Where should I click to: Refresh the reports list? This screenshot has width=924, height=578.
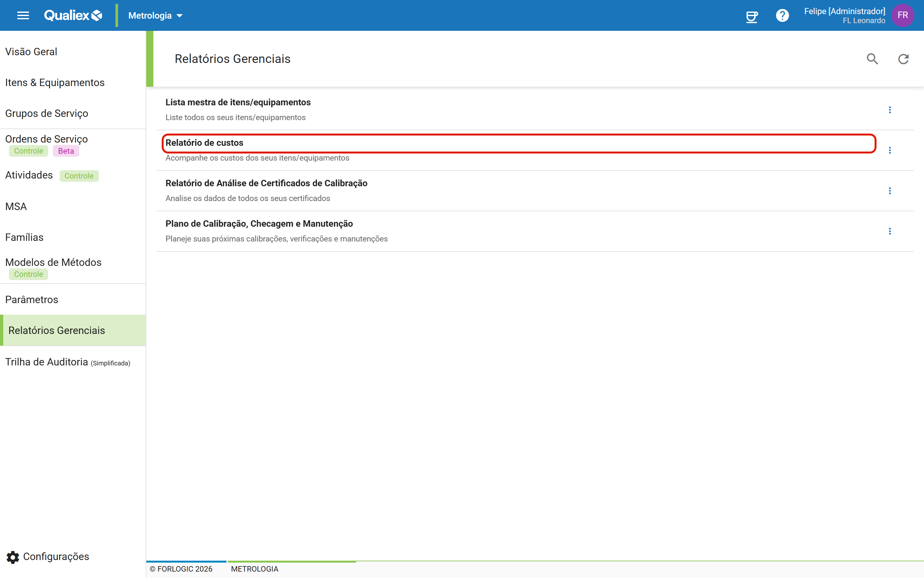pos(903,59)
